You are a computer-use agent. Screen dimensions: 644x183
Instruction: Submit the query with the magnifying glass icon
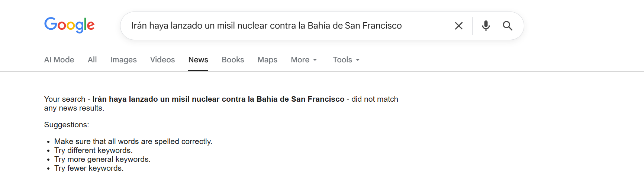coord(508,26)
